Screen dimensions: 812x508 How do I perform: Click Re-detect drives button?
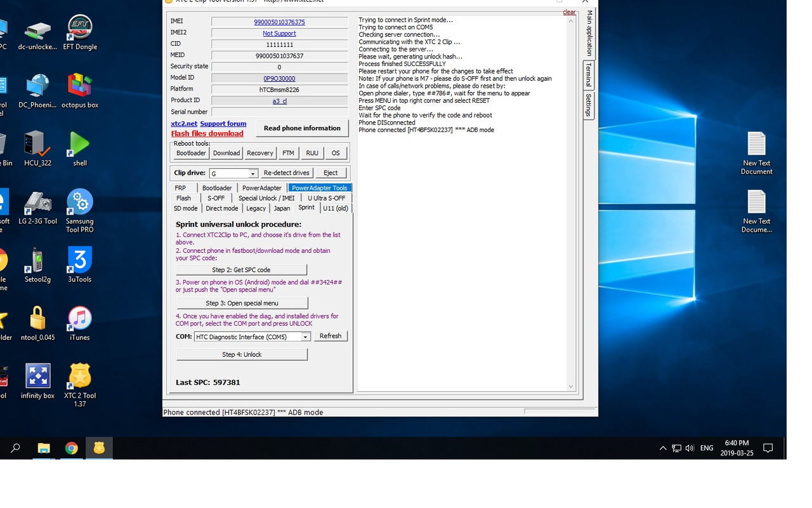(x=287, y=173)
